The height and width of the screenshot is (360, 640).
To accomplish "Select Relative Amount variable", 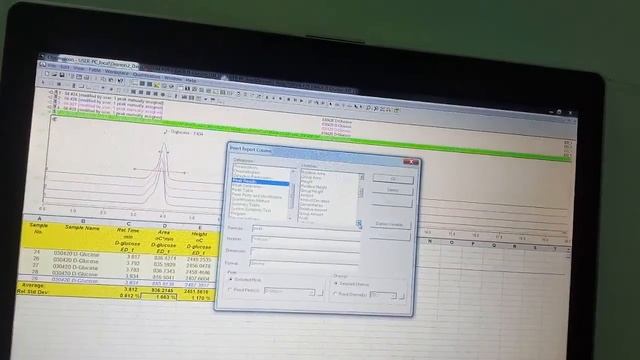I will point(313,210).
